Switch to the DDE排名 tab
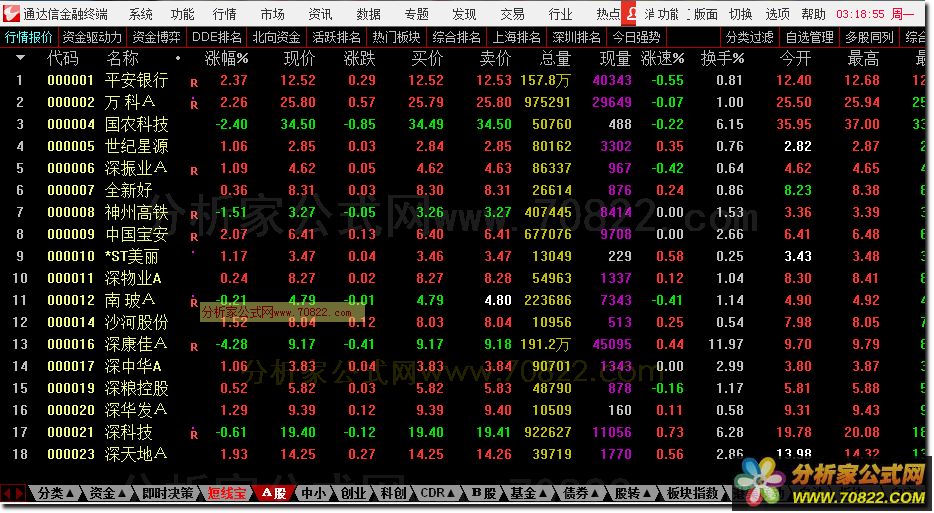This screenshot has width=934, height=513. [217, 37]
